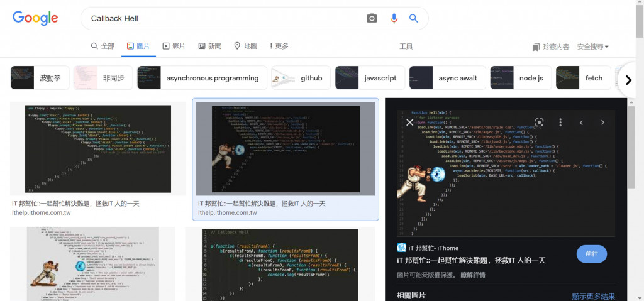Open the 瞭解詳情 link
The width and height of the screenshot is (644, 301).
473,275
